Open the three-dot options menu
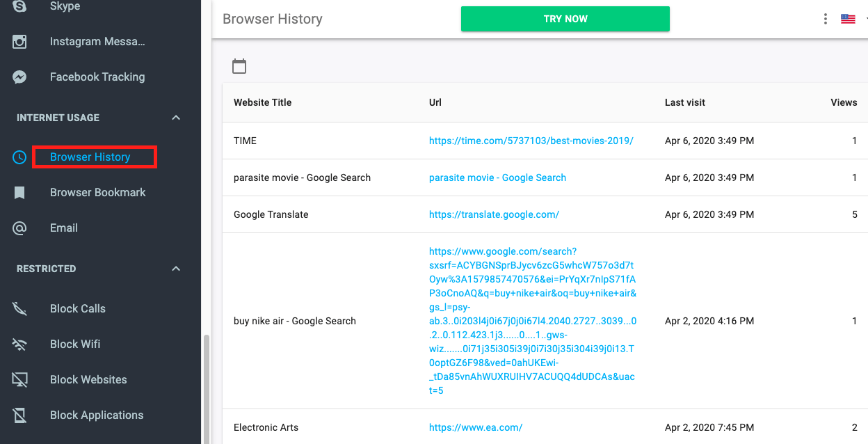Image resolution: width=868 pixels, height=444 pixels. pos(825,19)
